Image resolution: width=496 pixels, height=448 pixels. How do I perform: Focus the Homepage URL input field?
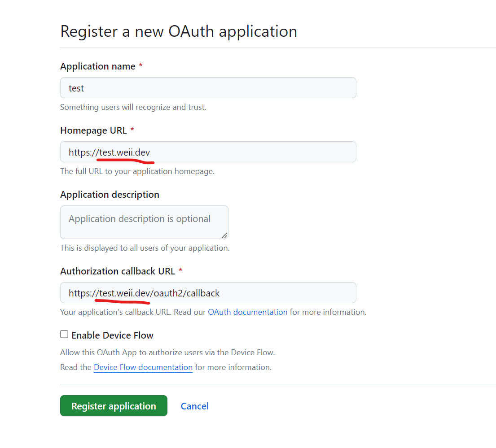pyautogui.click(x=208, y=152)
